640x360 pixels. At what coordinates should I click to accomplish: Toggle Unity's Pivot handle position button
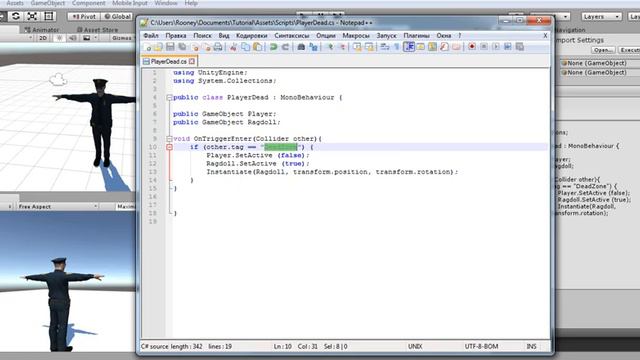84,16
